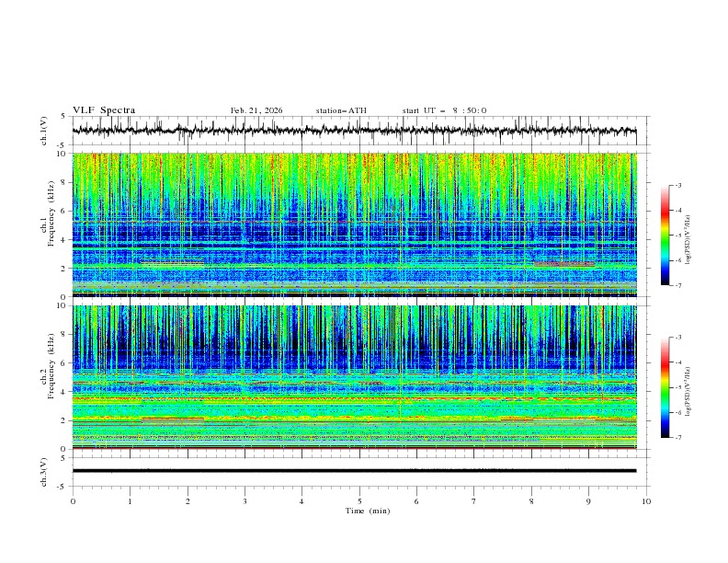Click the "-3" tick on upper color bar
This screenshot has height=563, width=728.
[678, 185]
